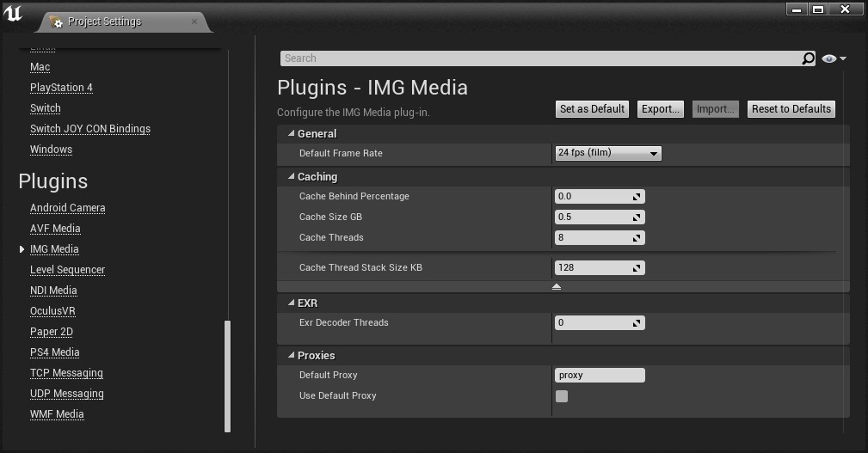This screenshot has height=453, width=868.
Task: Collapse the advanced Caching options arrow
Action: (557, 286)
